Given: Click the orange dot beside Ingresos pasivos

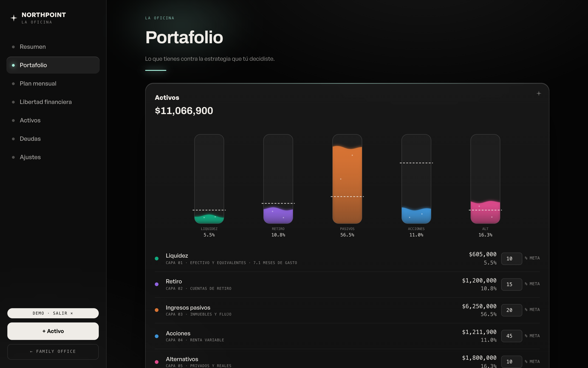Looking at the screenshot, I should coord(157,310).
